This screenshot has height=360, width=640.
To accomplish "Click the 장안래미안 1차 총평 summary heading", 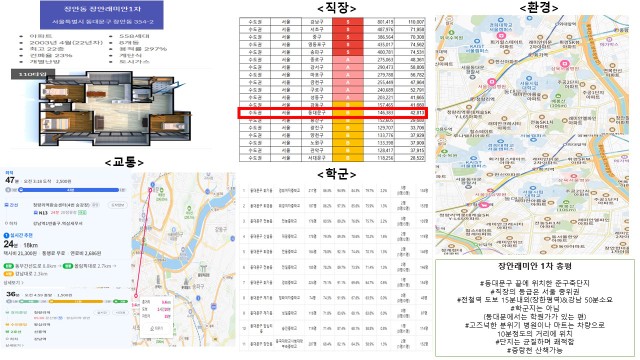I will (535, 266).
